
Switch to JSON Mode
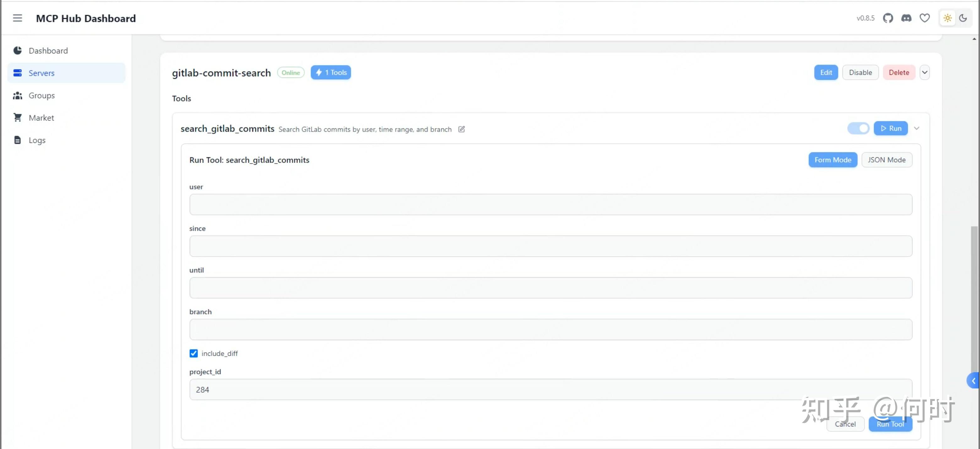point(886,160)
